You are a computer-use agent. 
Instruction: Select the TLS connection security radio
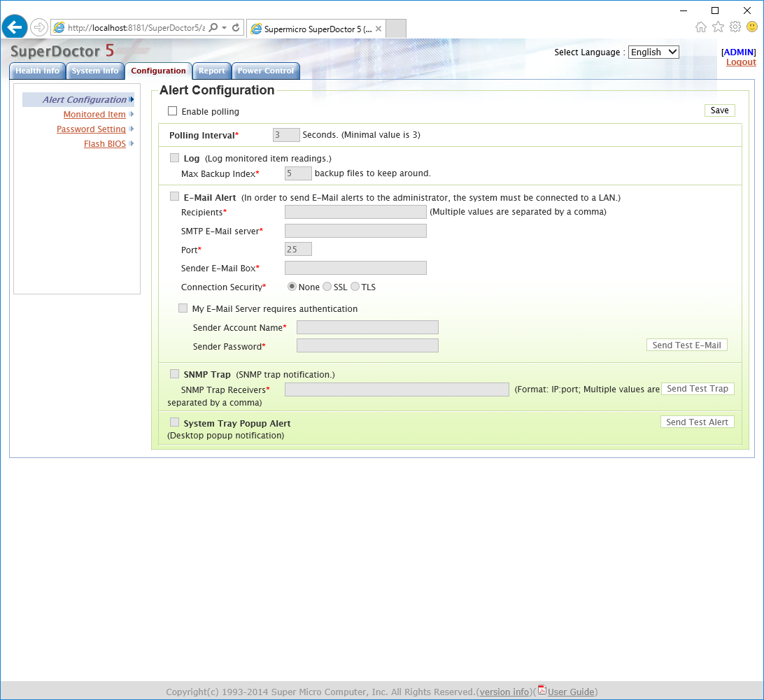click(355, 287)
